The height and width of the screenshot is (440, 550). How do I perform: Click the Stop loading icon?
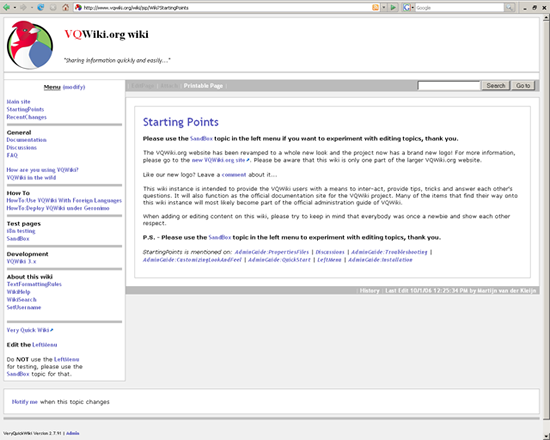pos(53,7)
